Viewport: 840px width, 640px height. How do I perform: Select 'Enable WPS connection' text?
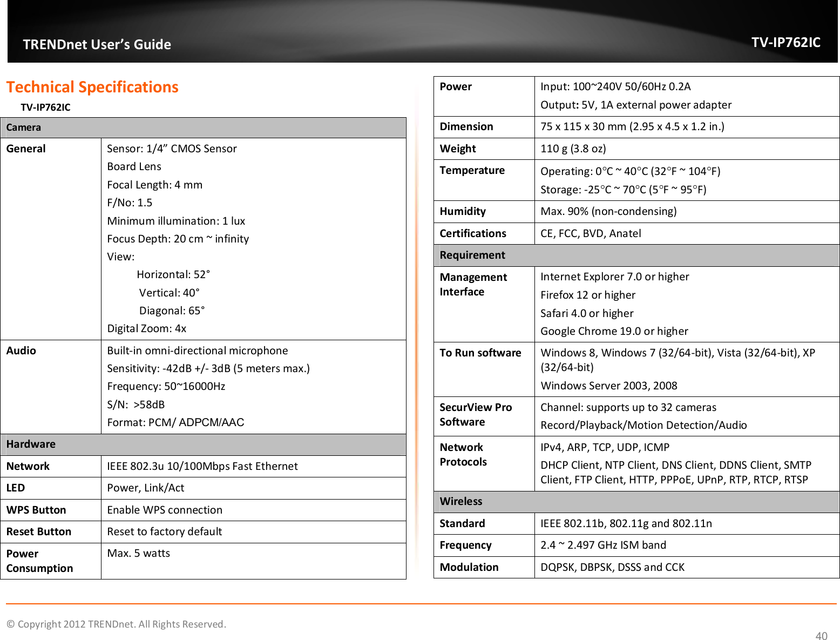pos(165,510)
